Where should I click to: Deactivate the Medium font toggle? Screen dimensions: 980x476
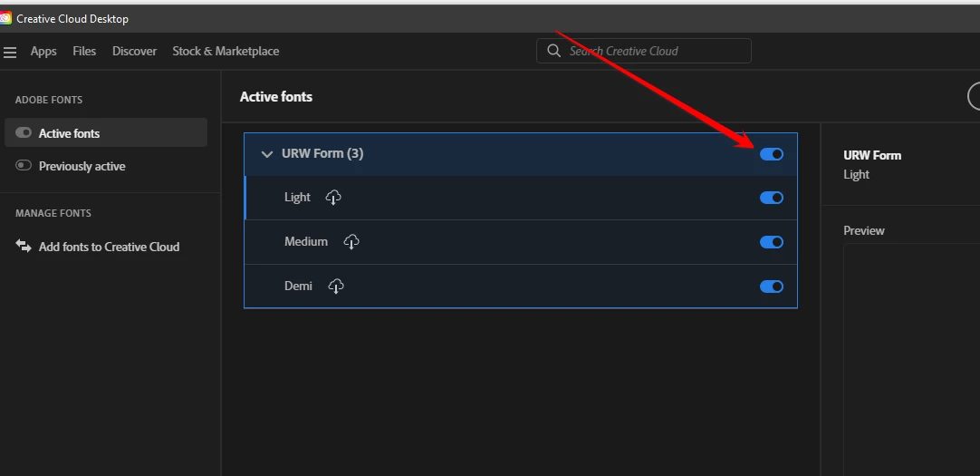[772, 242]
